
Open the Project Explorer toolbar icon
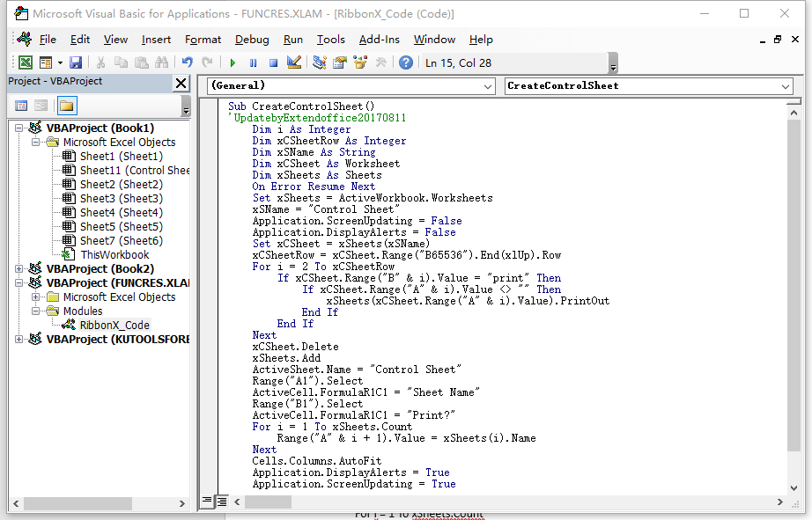319,62
